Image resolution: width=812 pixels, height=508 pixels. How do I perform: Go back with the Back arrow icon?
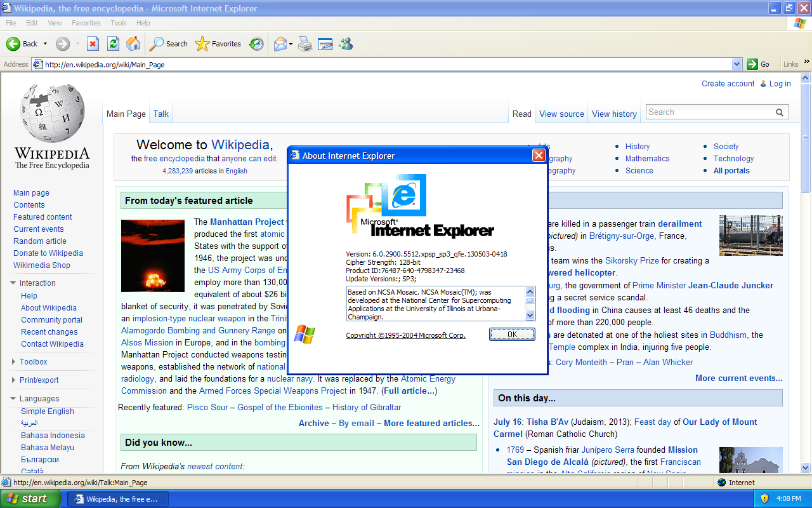pyautogui.click(x=13, y=44)
